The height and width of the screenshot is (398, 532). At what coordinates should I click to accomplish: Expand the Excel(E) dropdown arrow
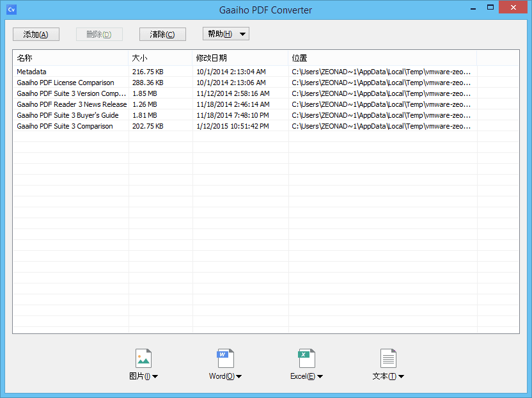[320, 377]
